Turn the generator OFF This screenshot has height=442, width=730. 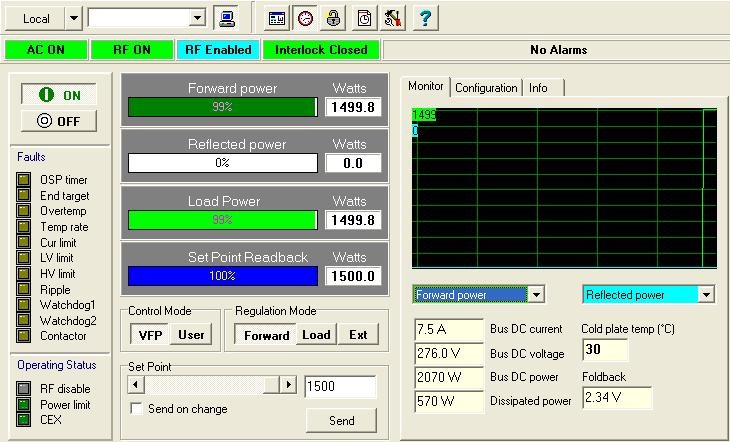(59, 121)
